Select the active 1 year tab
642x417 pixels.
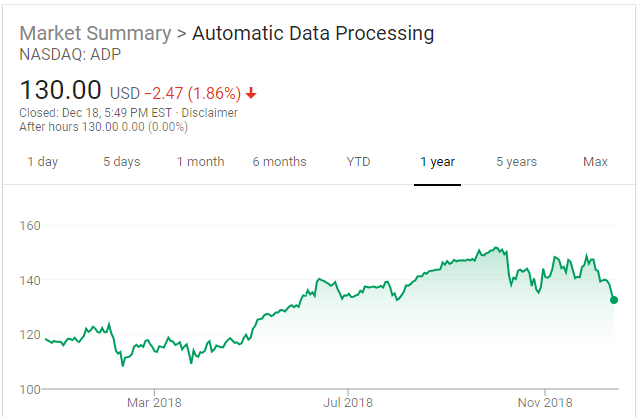437,162
